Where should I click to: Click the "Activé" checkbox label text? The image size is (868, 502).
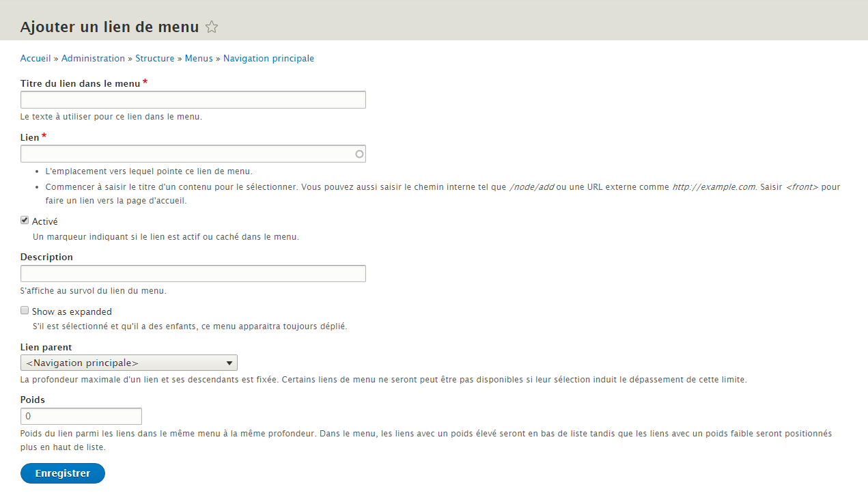click(x=45, y=221)
